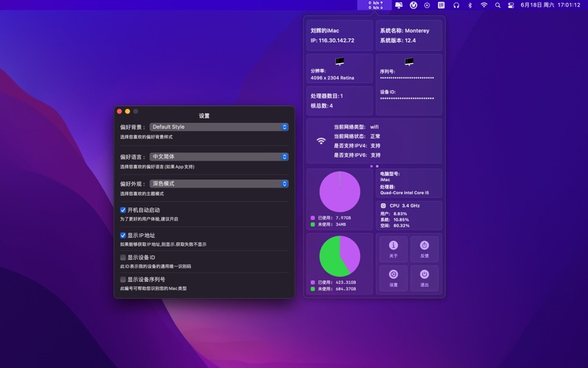Click the headphones menu bar icon
588x368 pixels.
point(456,5)
